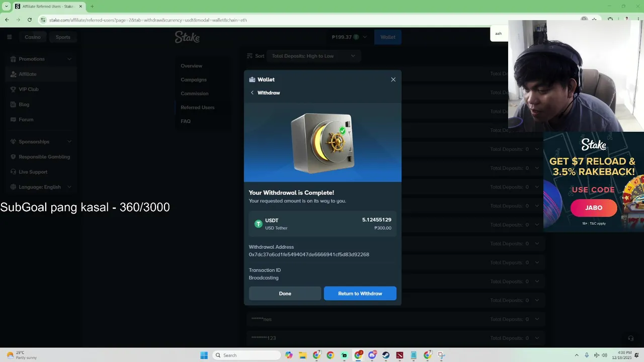Open Live Support from the sidebar

coord(33,172)
